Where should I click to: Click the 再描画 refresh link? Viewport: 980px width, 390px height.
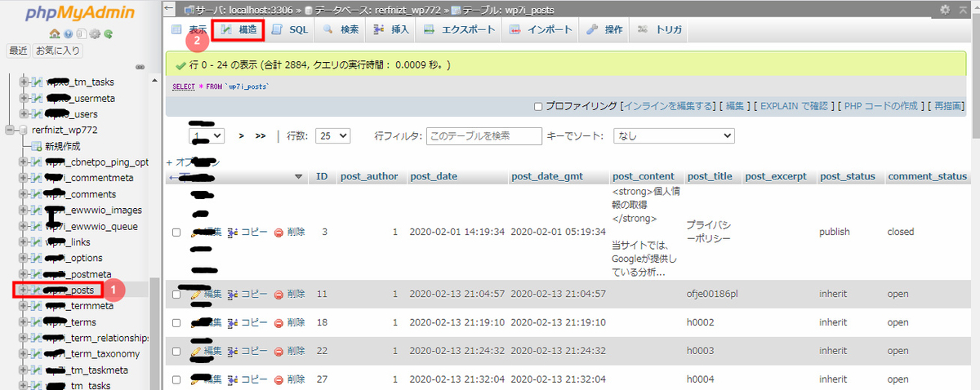[x=949, y=106]
